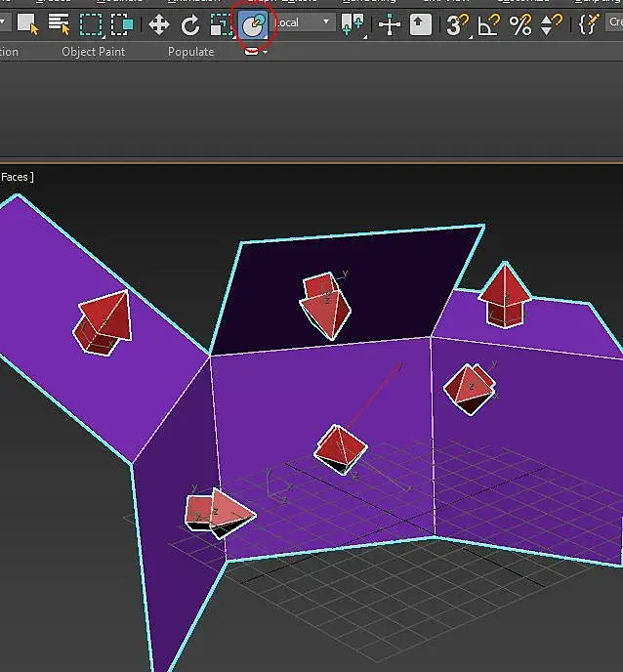Screen dimensions: 623x672
Task: Toggle the Angle Snap button
Action: click(x=489, y=24)
